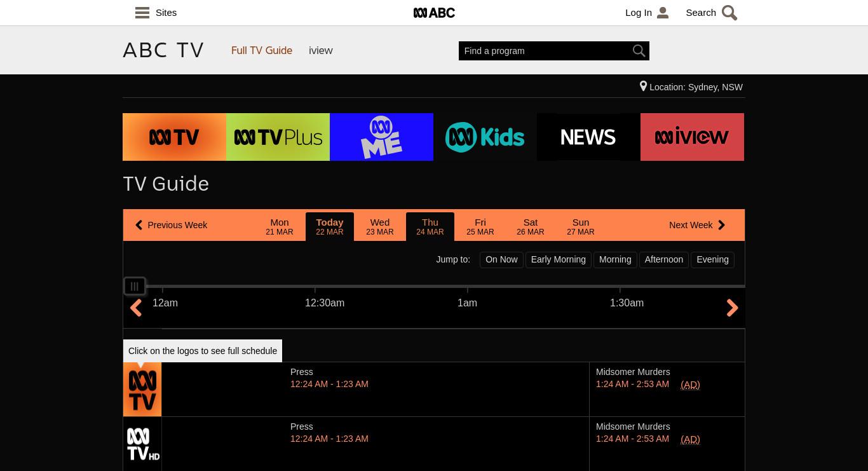Click the ABC TV site title

pyautogui.click(x=163, y=50)
